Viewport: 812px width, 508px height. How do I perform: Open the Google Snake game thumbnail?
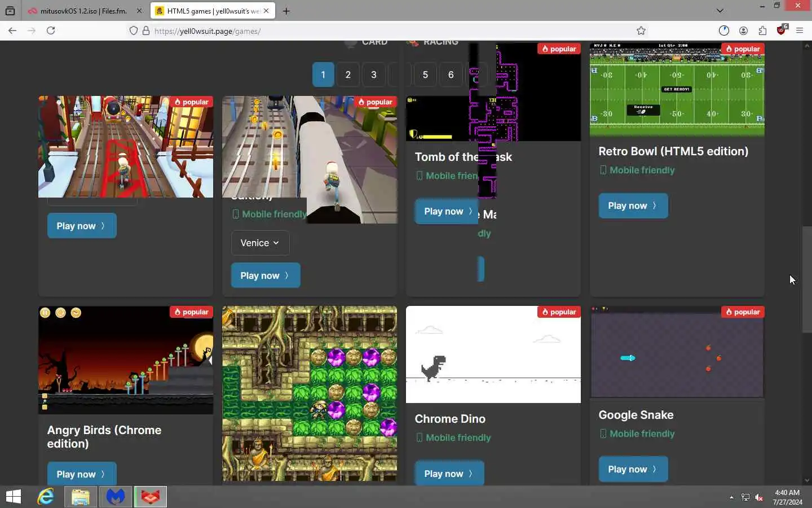[x=677, y=353]
